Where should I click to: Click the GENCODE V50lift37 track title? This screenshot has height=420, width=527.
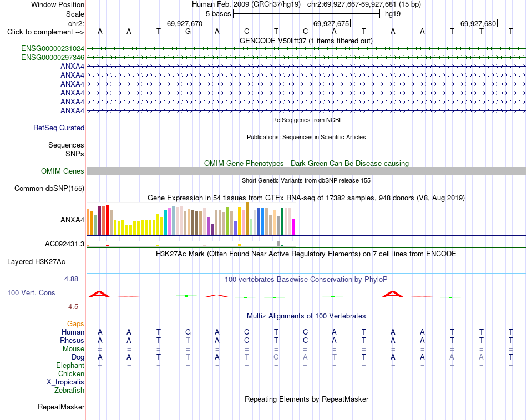[x=306, y=41]
